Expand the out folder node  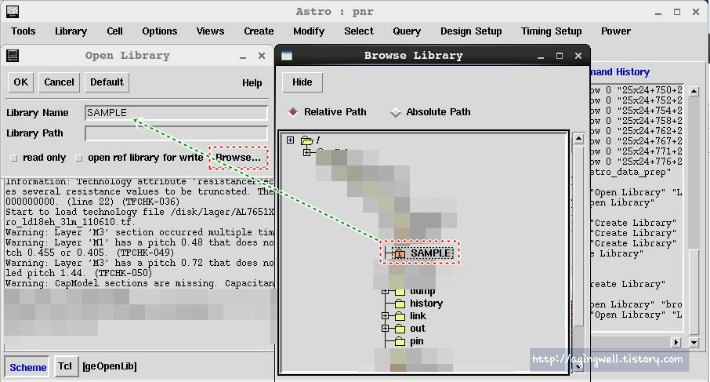385,328
